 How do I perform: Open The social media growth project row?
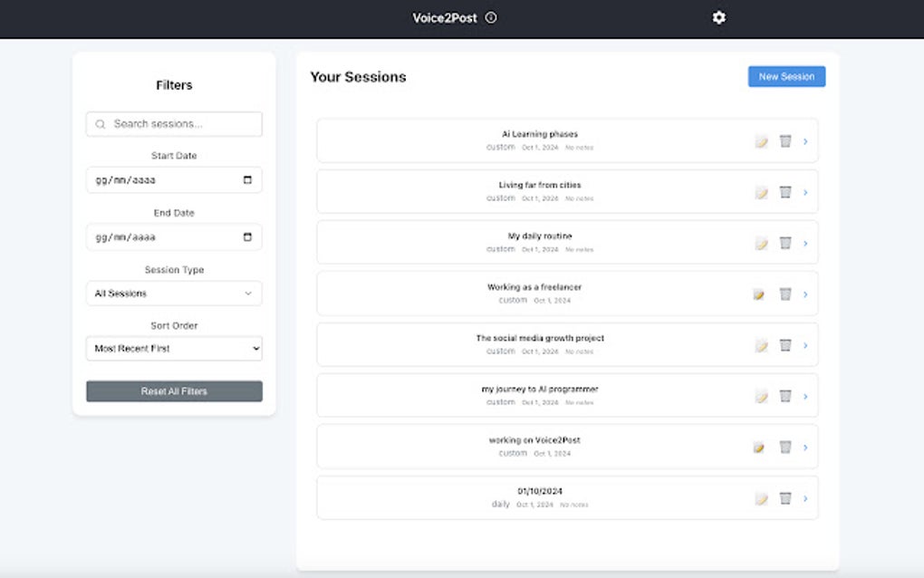pyautogui.click(x=567, y=344)
